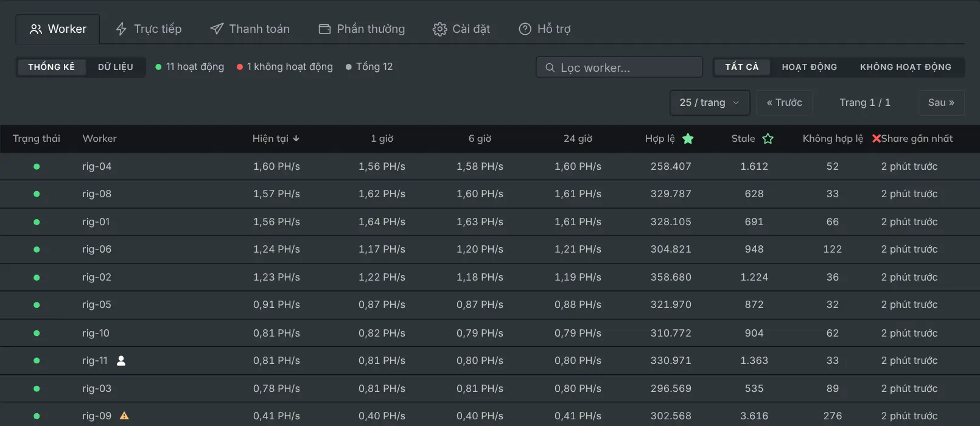Click the 3.616 stale shares value
Image resolution: width=980 pixels, height=426 pixels.
click(x=754, y=416)
